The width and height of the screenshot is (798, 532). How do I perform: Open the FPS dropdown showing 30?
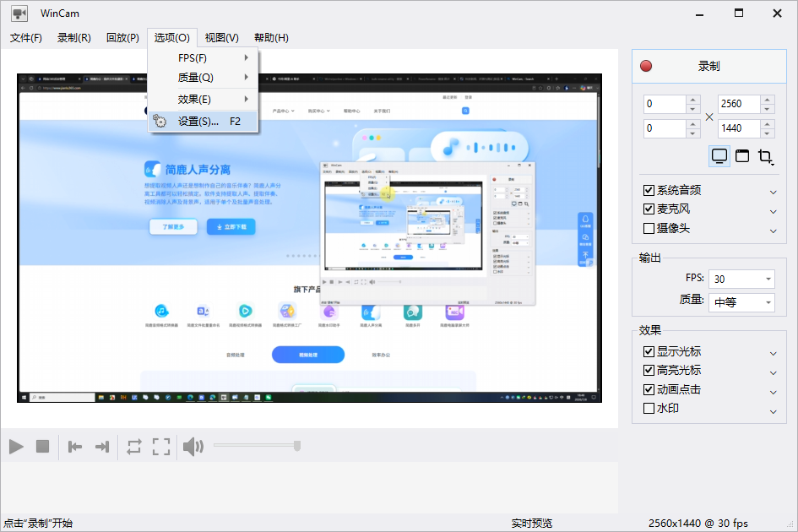741,279
